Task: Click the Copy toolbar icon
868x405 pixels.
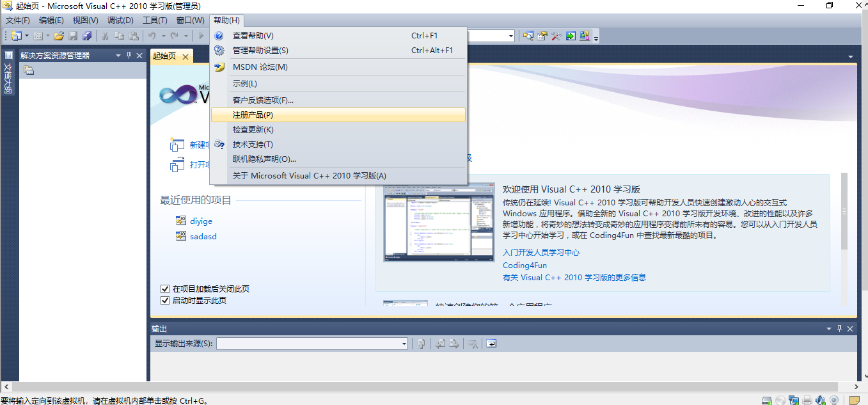Action: click(x=119, y=36)
